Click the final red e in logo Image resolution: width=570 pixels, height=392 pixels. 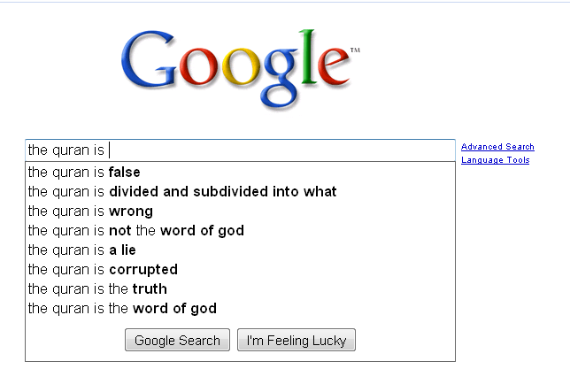click(334, 67)
